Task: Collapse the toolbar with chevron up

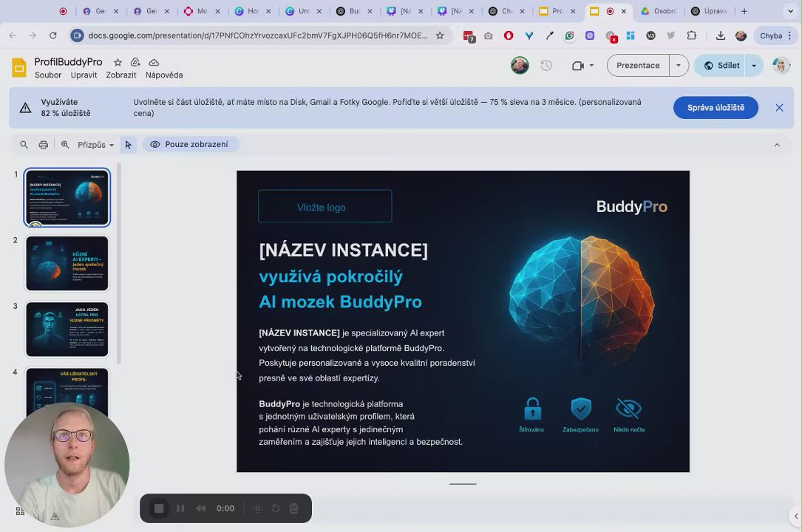Action: (777, 145)
